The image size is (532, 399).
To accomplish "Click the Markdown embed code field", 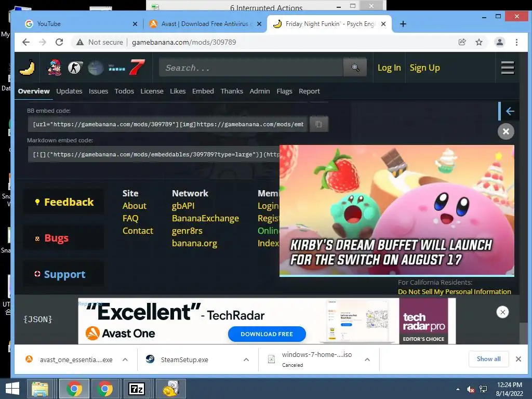I will point(154,154).
